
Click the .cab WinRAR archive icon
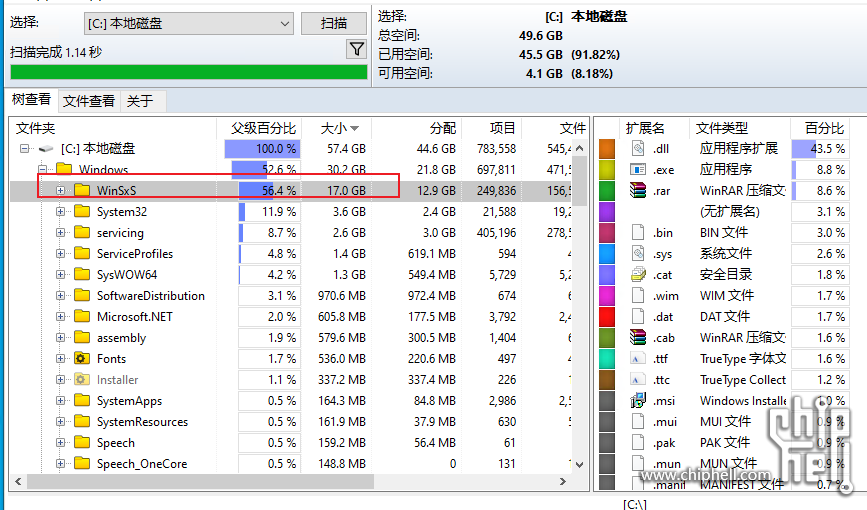pyautogui.click(x=638, y=337)
